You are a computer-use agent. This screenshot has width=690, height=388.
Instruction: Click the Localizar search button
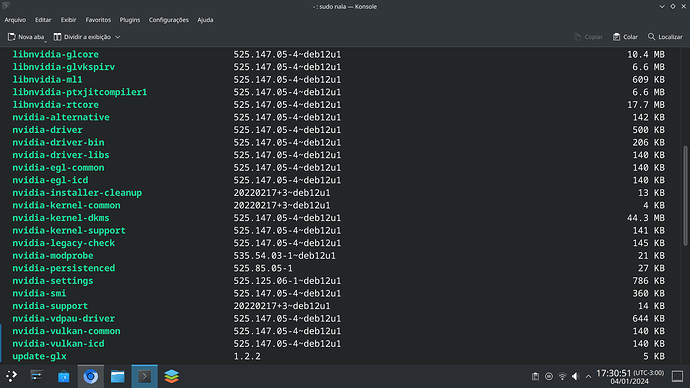pos(665,37)
